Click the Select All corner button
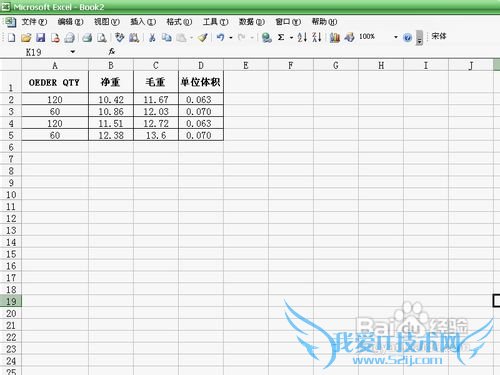 tap(11, 65)
